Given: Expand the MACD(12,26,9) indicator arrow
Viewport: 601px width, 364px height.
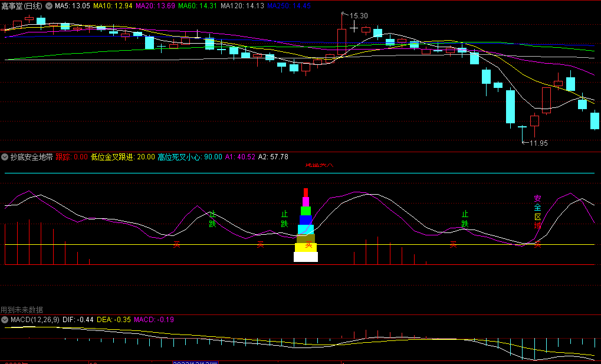Looking at the screenshot, I should click(x=5, y=319).
